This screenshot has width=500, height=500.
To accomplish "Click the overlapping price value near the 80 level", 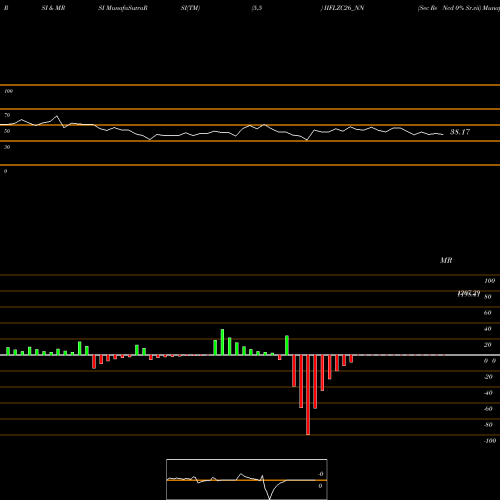I will pyautogui.click(x=469, y=294).
